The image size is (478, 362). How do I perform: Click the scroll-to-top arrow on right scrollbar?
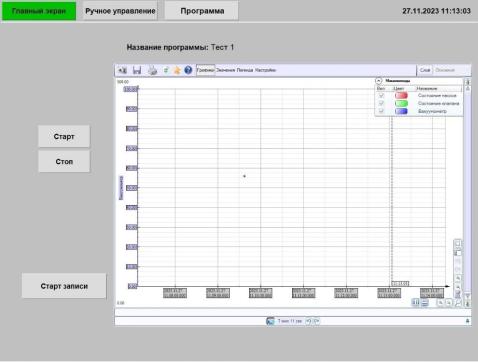tap(468, 82)
